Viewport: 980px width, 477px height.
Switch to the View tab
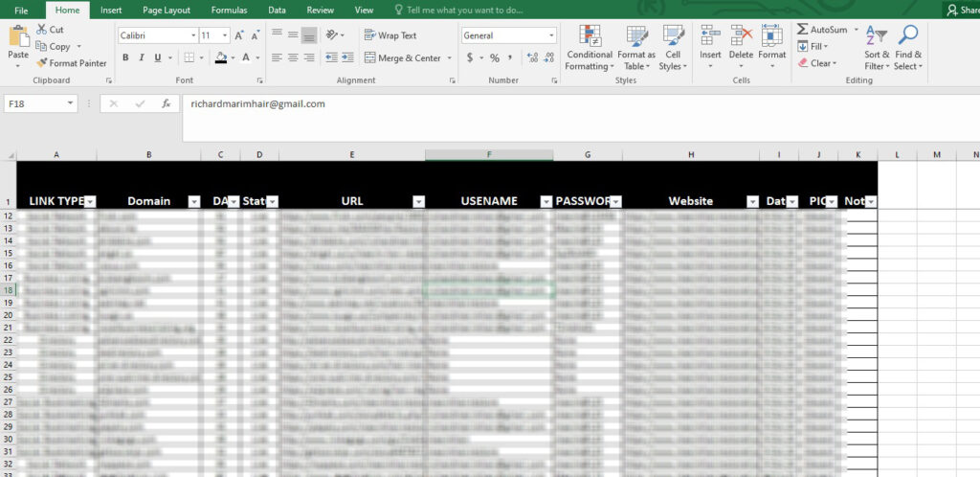tap(364, 10)
